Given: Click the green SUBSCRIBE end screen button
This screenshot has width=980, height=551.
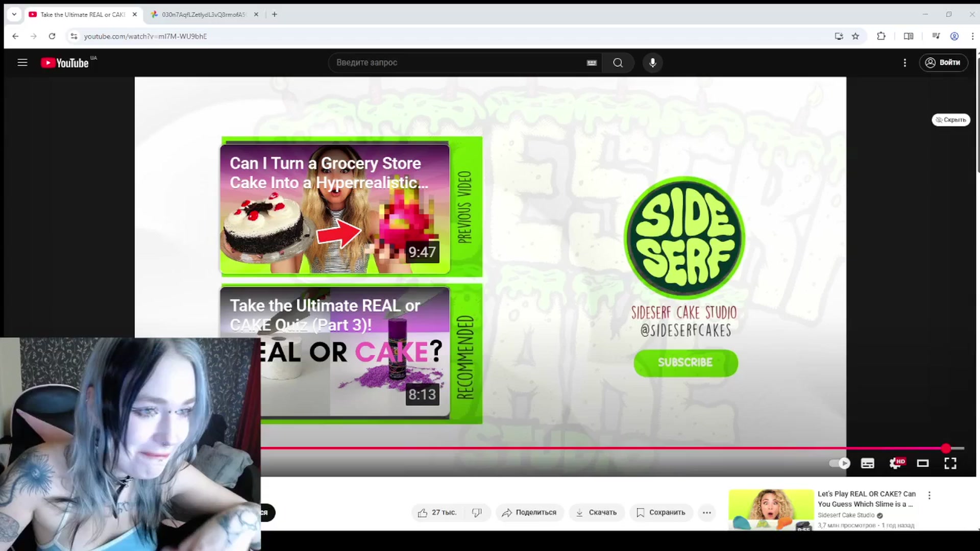Looking at the screenshot, I should (685, 363).
